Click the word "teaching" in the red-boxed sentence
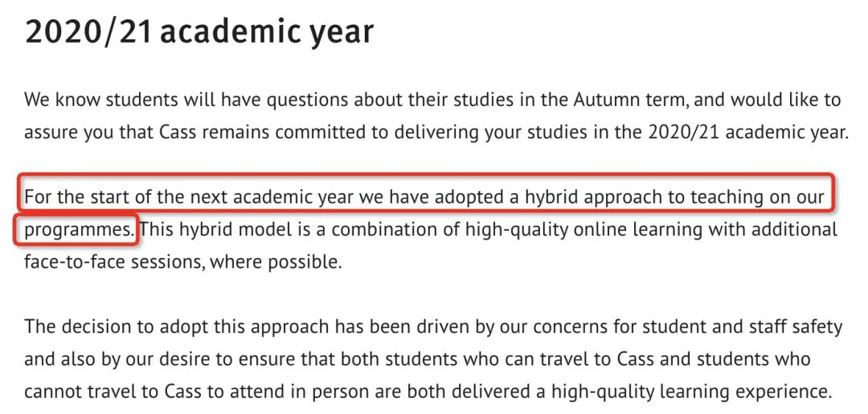868x414 pixels. [x=710, y=198]
